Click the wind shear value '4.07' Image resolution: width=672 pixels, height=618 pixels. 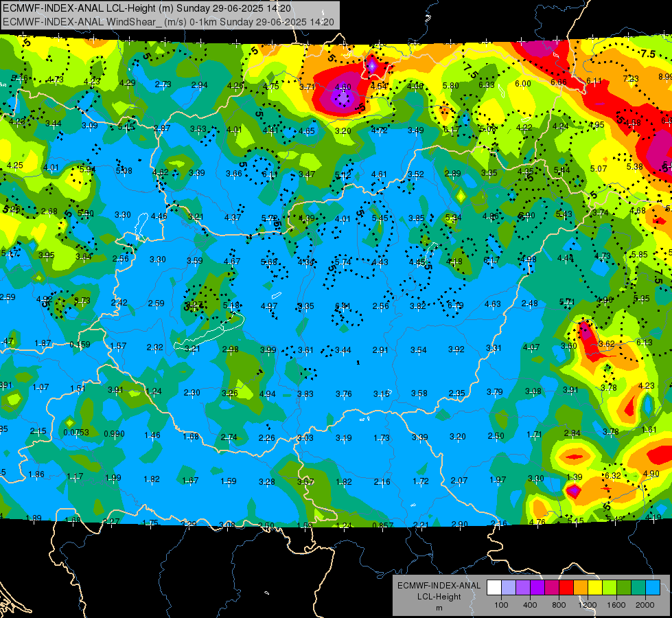tap(531, 347)
